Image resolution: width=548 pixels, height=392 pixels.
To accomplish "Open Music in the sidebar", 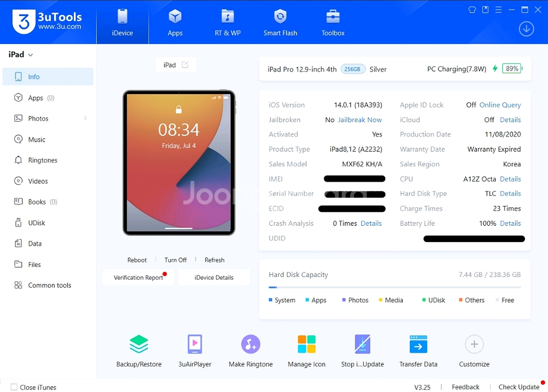I will 48,139.
